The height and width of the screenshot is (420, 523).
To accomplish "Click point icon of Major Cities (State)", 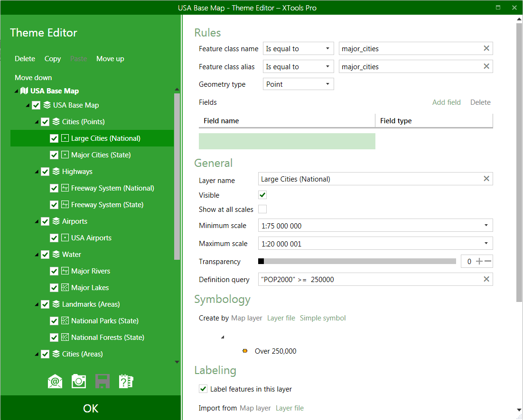I will [x=65, y=155].
